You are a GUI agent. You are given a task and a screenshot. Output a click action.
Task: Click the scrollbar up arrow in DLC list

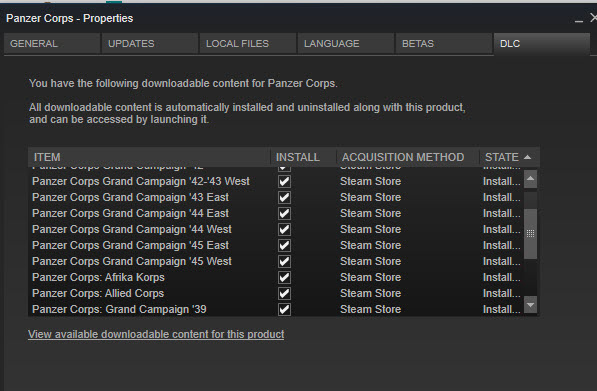pos(530,179)
